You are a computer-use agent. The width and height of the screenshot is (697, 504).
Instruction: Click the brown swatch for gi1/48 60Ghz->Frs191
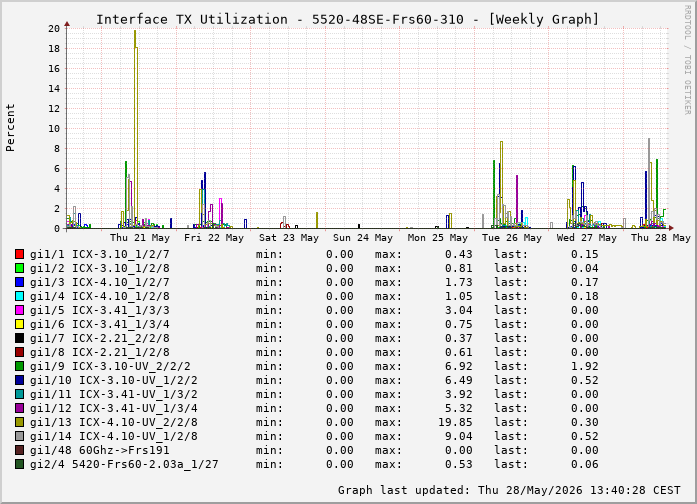pos(19,450)
